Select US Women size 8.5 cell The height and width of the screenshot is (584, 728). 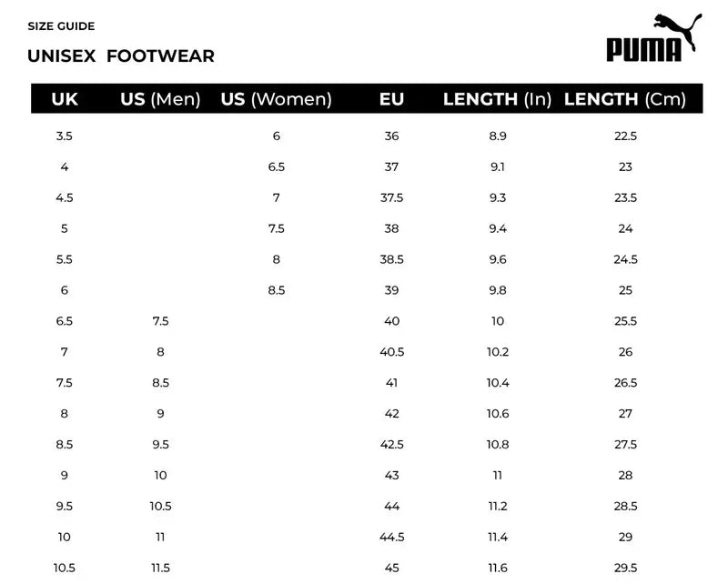(x=277, y=290)
